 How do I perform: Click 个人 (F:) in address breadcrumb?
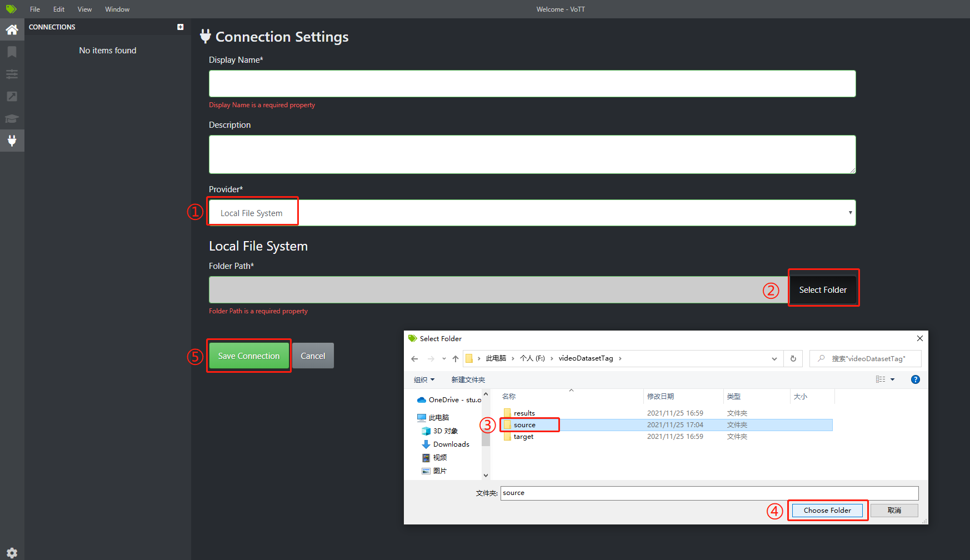(532, 358)
